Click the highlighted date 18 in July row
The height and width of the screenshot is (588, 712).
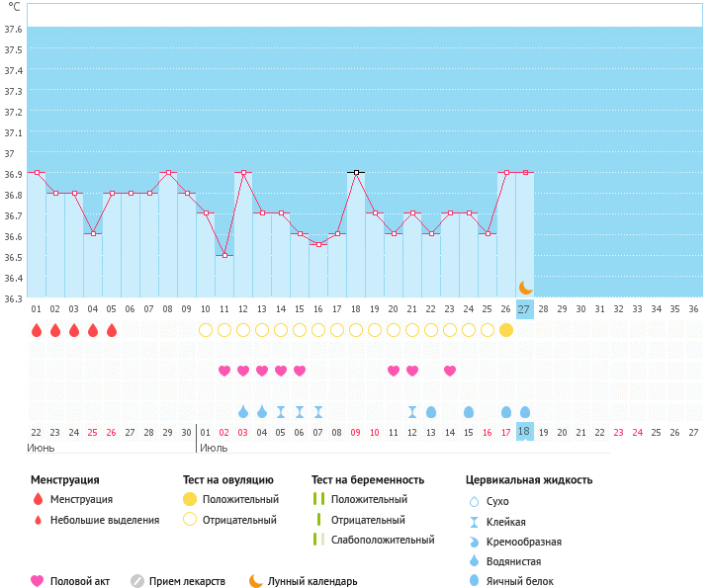[x=524, y=432]
